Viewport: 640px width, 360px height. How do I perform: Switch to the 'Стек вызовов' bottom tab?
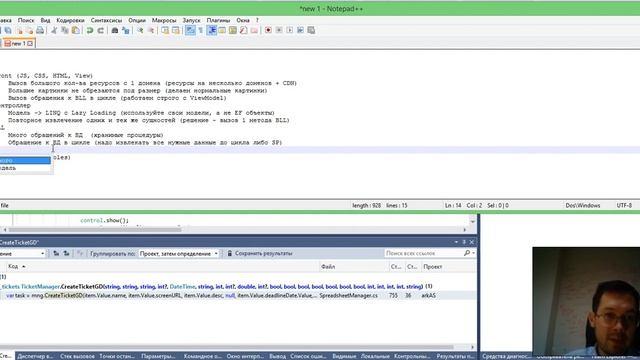(77, 356)
